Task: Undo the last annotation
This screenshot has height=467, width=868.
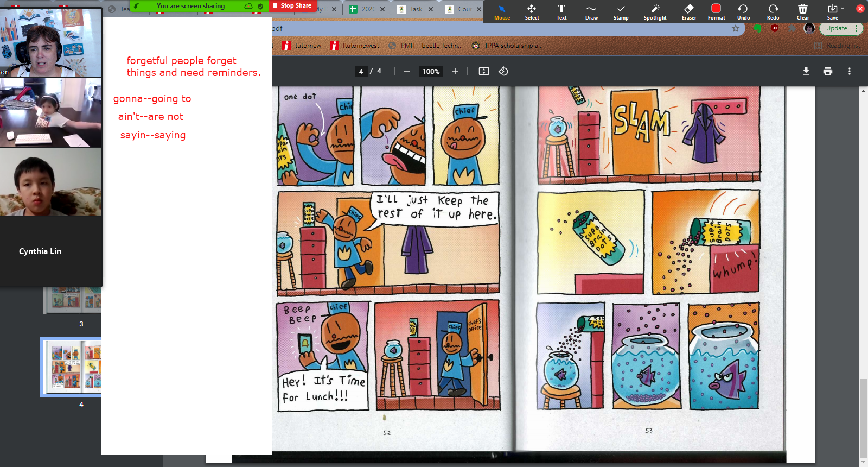Action: (743, 11)
